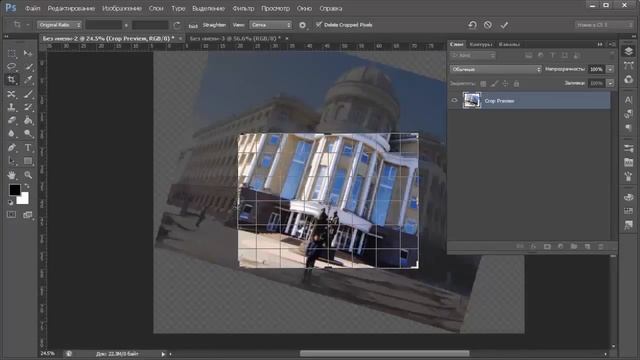
Task: Select the Move tool
Action: click(28, 53)
